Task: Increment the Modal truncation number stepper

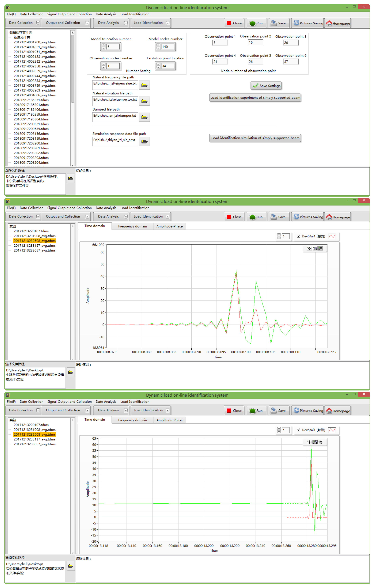Action: point(104,45)
